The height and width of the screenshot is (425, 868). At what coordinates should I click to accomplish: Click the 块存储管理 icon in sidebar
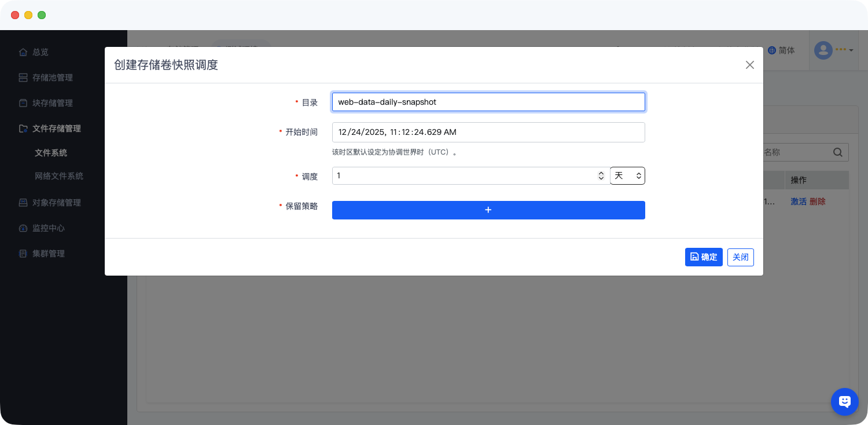(x=23, y=103)
